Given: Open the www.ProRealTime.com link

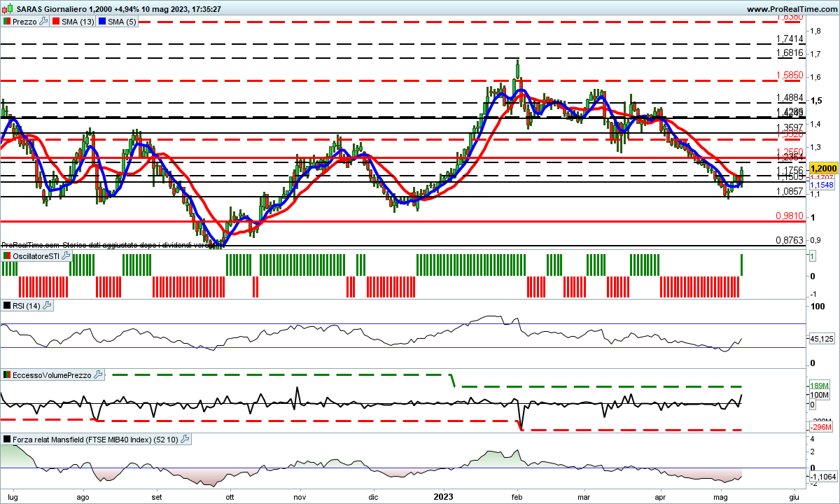Looking at the screenshot, I should [792, 9].
